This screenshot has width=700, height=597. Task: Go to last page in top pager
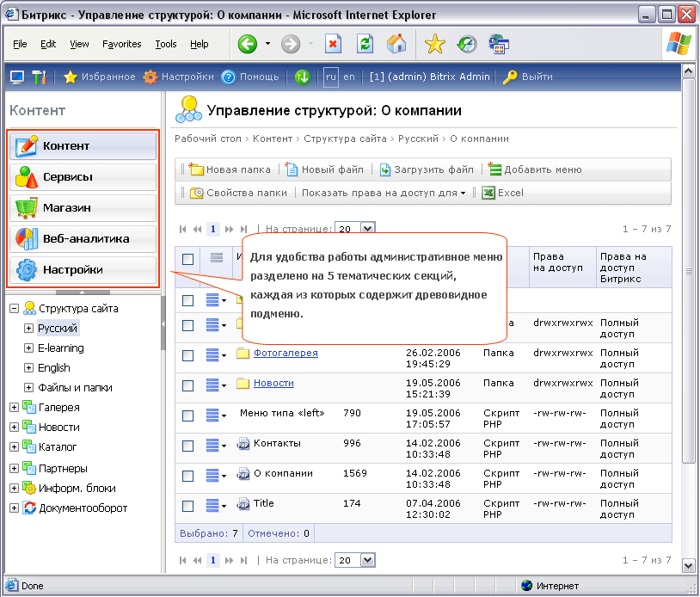[243, 229]
